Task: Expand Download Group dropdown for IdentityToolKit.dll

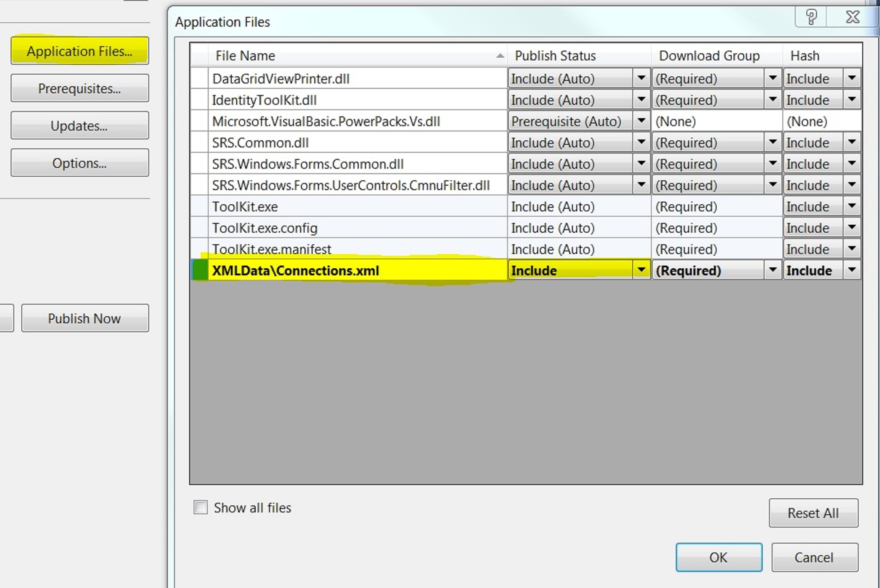Action: pyautogui.click(x=773, y=100)
